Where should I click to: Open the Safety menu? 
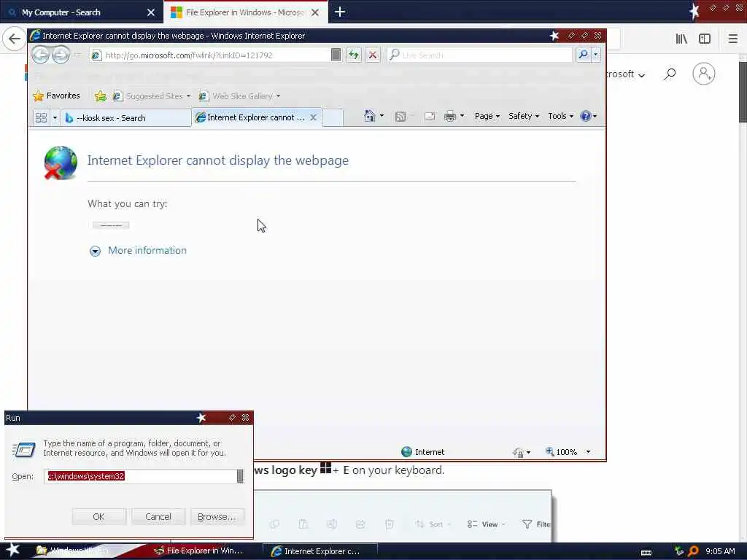524,116
